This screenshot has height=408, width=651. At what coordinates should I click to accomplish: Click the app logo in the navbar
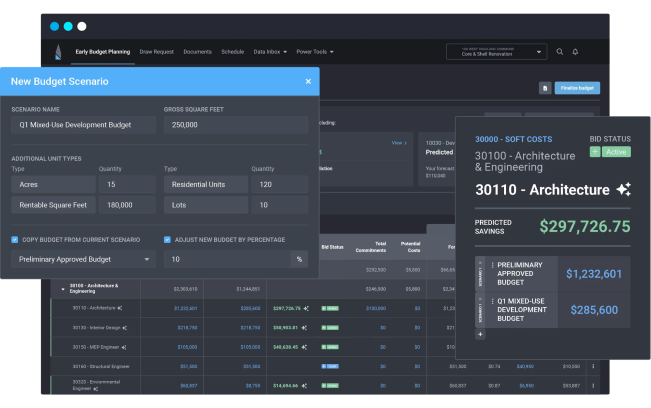[x=56, y=51]
